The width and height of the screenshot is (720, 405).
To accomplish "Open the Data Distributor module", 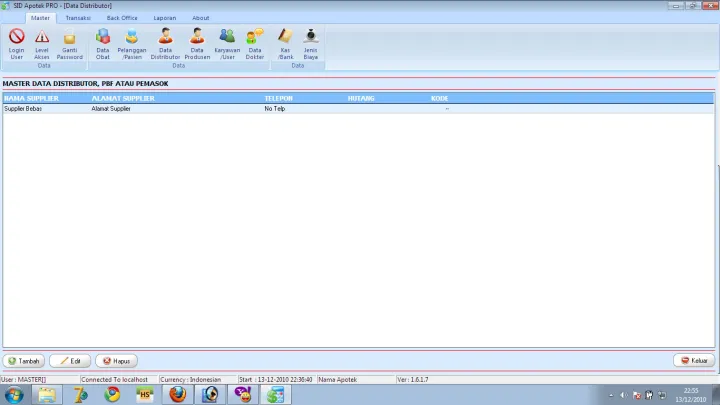I will (165, 44).
